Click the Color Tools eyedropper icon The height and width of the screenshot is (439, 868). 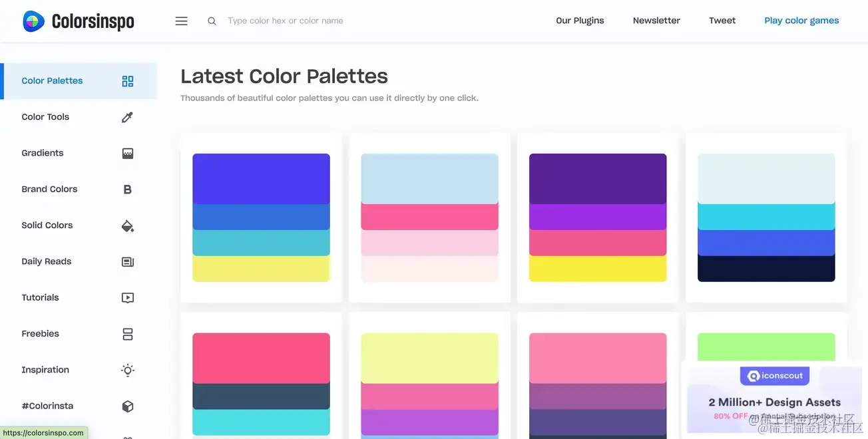(x=127, y=116)
